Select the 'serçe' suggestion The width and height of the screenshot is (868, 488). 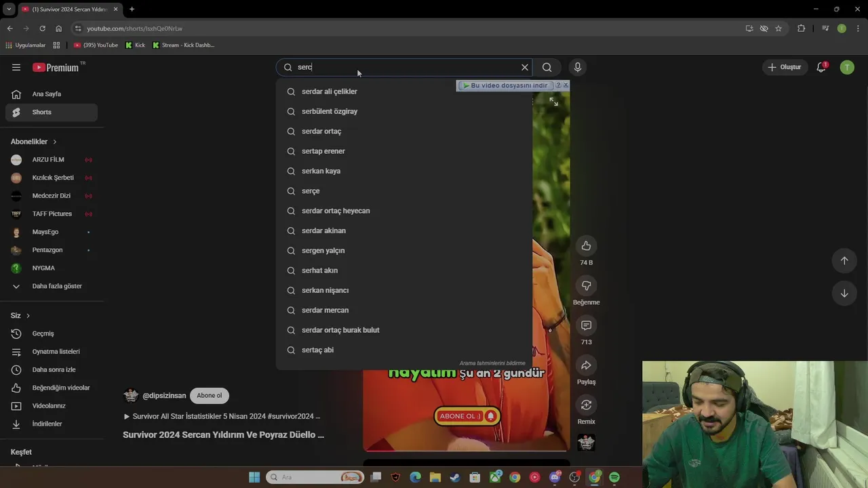[403, 190]
